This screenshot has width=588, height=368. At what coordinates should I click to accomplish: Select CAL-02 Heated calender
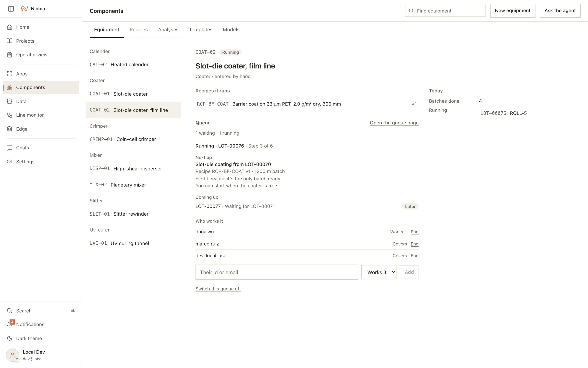click(134, 65)
